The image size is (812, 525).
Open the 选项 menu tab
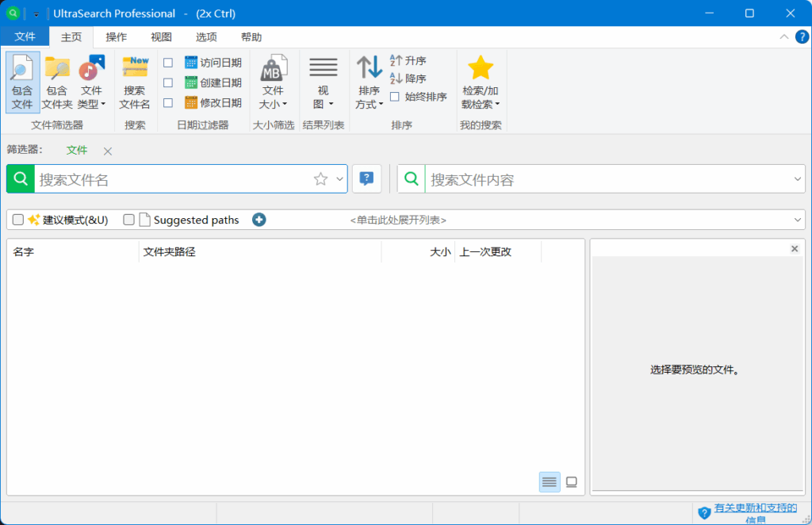point(205,36)
